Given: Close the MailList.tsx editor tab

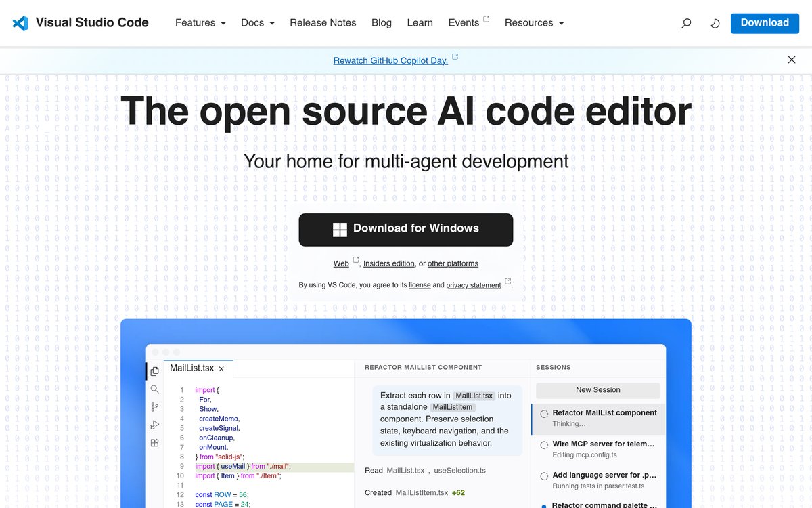Looking at the screenshot, I should pyautogui.click(x=221, y=369).
